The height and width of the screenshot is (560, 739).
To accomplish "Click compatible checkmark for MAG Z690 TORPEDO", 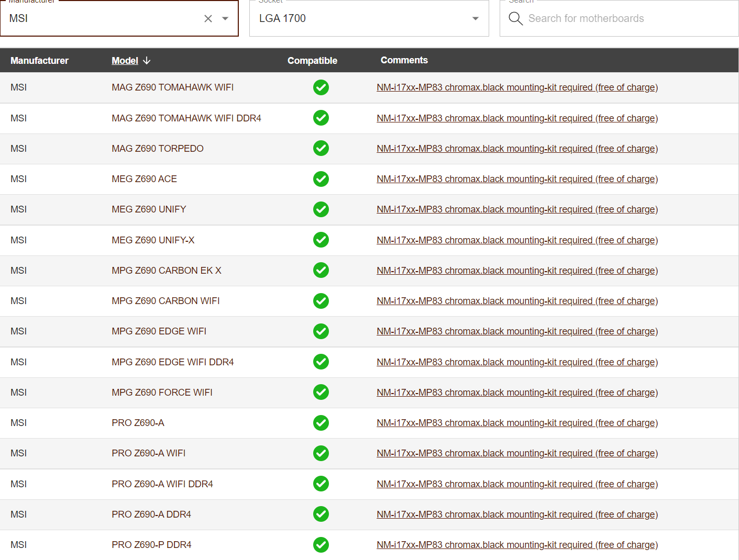I will 321,148.
